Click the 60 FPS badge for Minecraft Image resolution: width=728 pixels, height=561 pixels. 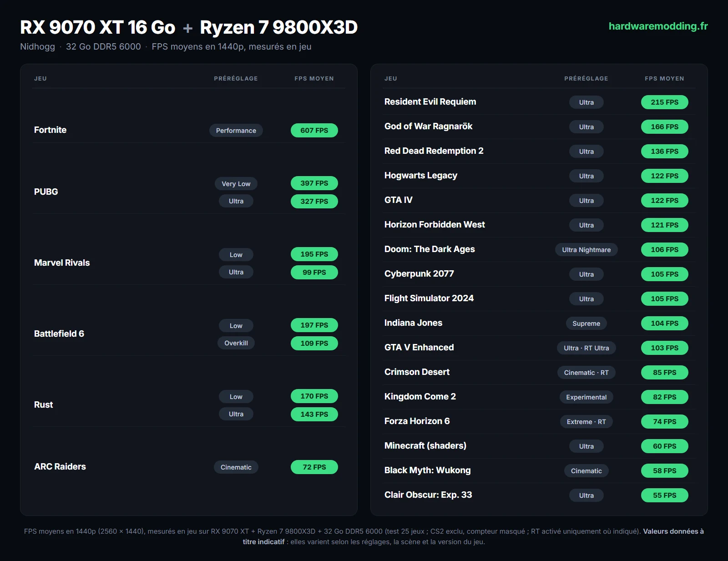tap(665, 446)
